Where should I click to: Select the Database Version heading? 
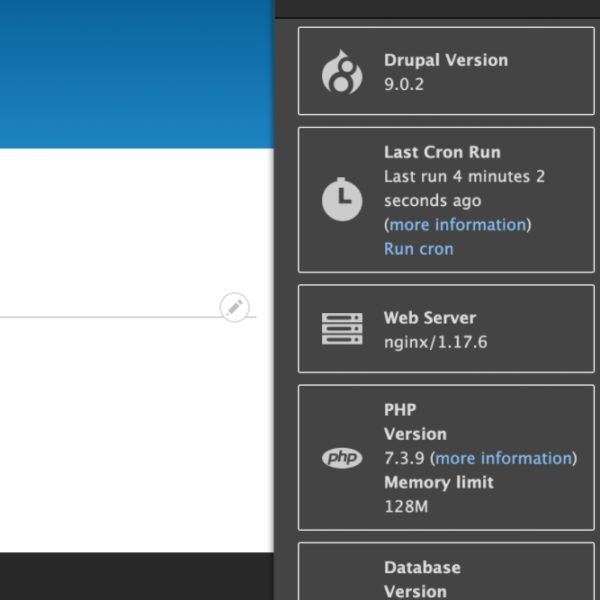[x=422, y=579]
